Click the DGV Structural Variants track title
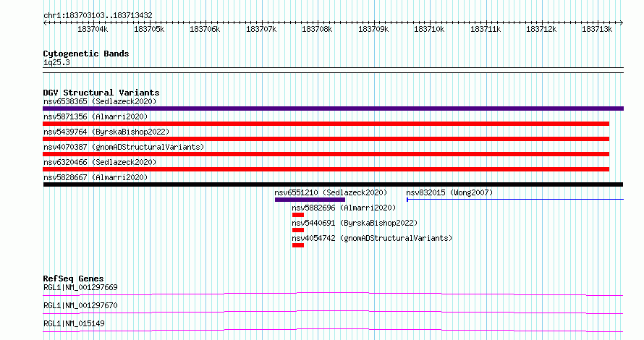Image resolution: width=644 pixels, height=340 pixels. [x=101, y=93]
